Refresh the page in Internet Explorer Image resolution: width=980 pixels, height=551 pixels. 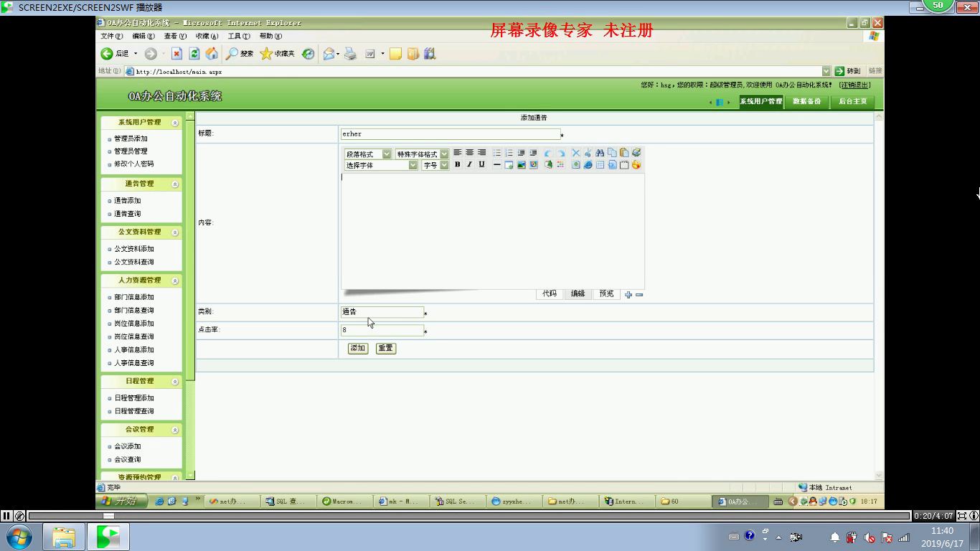click(194, 54)
